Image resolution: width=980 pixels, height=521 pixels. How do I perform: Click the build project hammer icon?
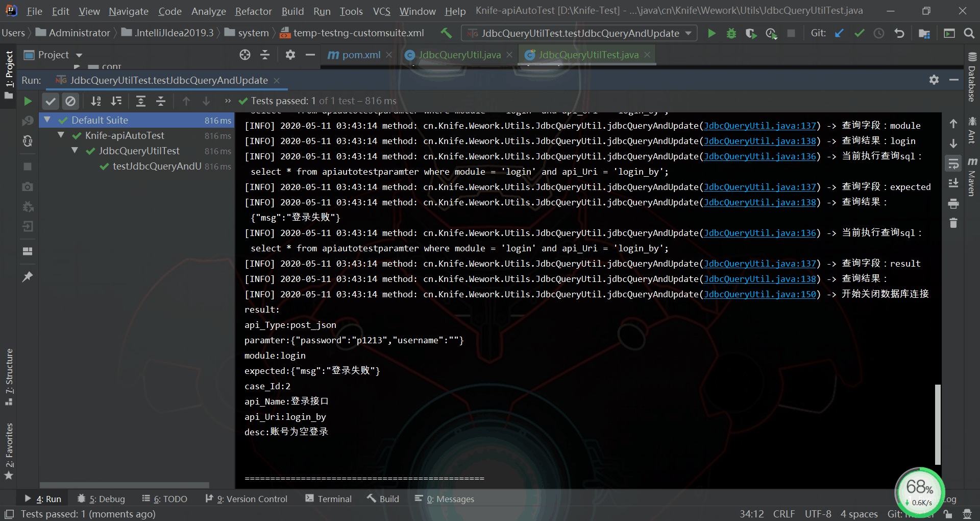pos(446,33)
